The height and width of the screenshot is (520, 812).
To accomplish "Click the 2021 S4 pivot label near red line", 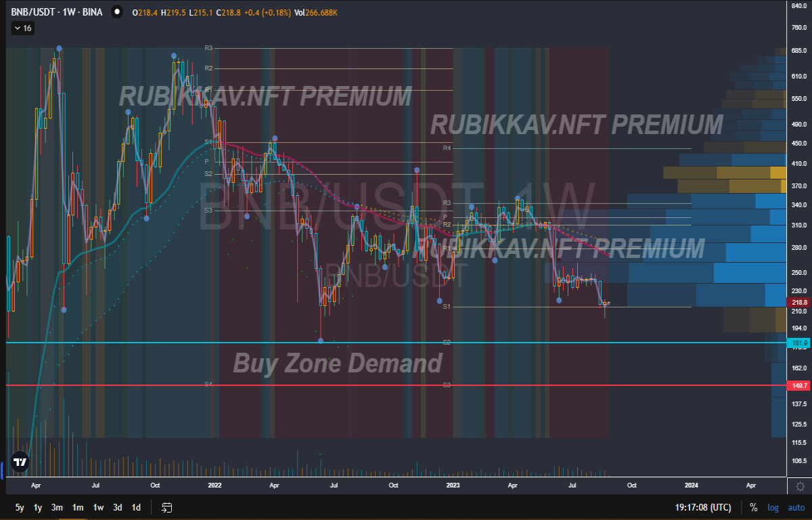I will tap(209, 384).
